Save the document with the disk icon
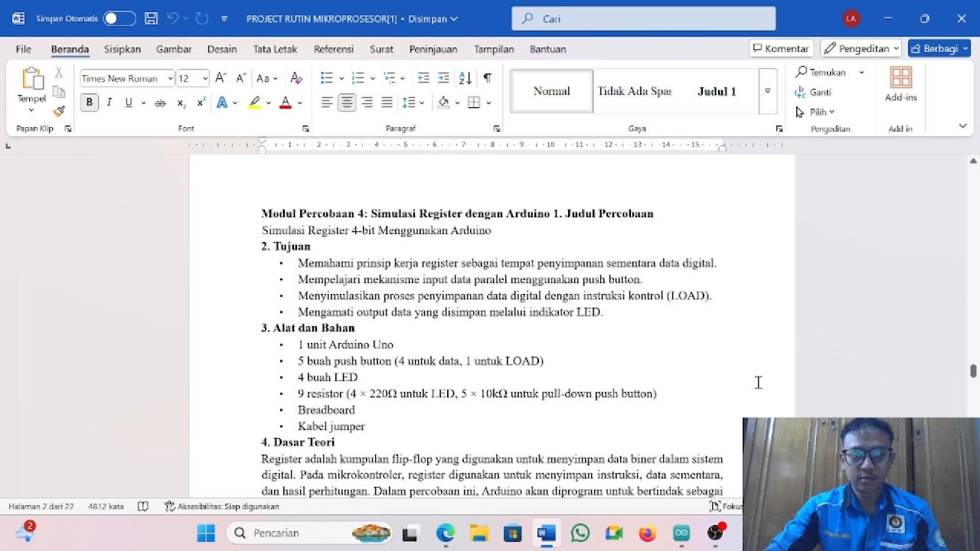 click(x=151, y=18)
